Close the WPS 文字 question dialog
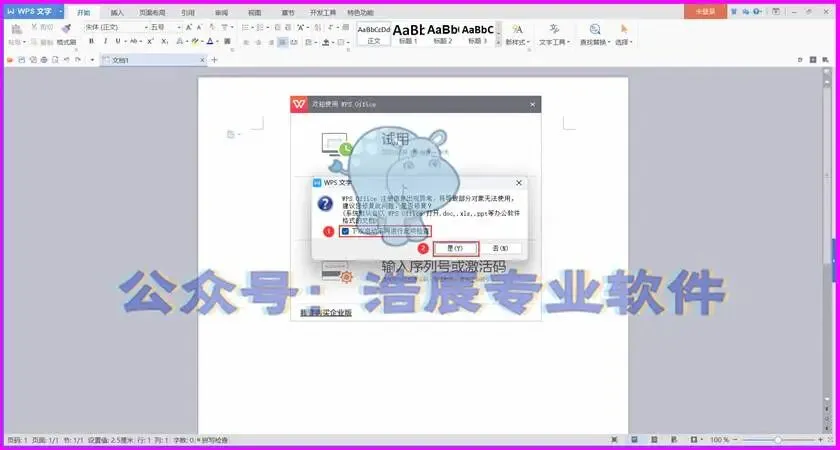Screen dimensions: 840x450 [x=519, y=183]
